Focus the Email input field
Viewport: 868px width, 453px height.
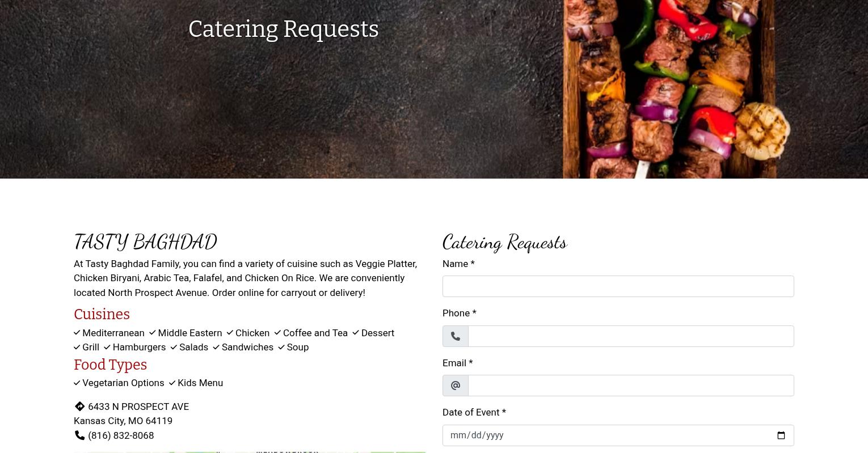click(x=631, y=386)
